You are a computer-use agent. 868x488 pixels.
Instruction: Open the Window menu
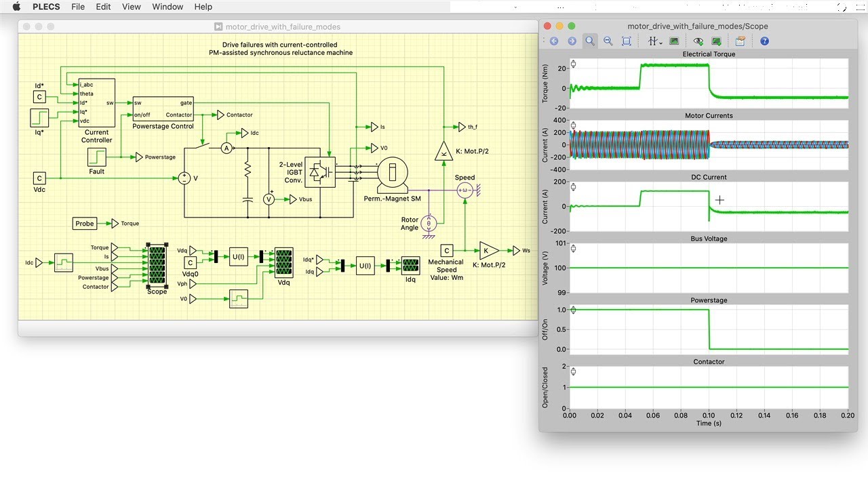167,7
